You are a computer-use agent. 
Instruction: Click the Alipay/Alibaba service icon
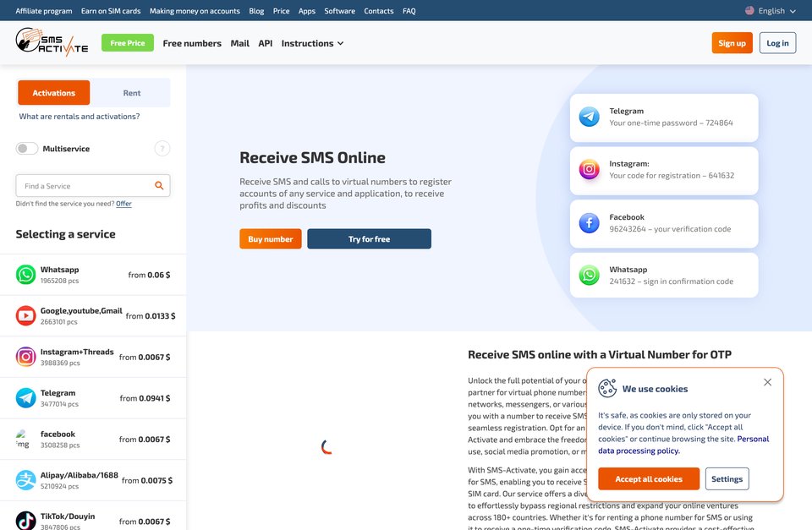click(25, 480)
